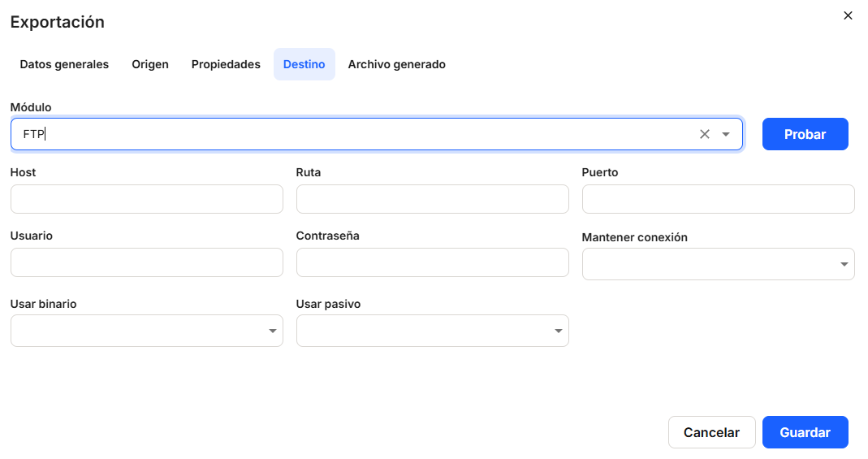This screenshot has width=868, height=459.
Task: Select the Destino tab
Action: 304,64
